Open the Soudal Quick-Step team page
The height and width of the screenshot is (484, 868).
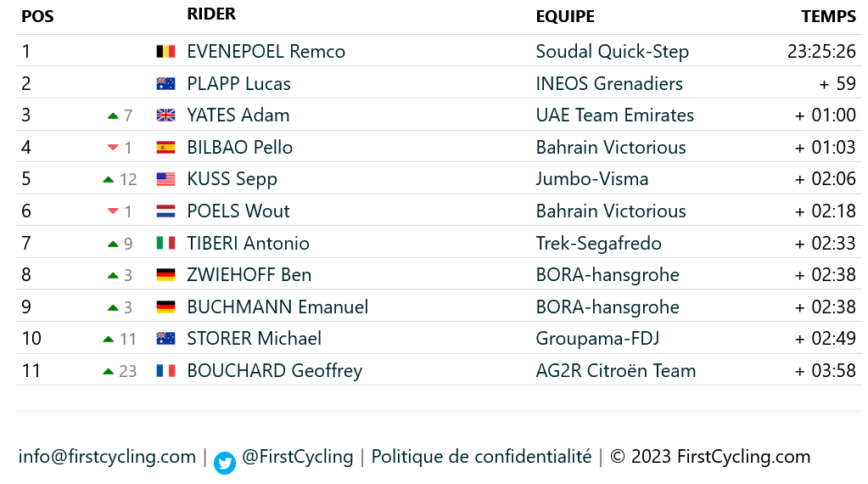612,52
